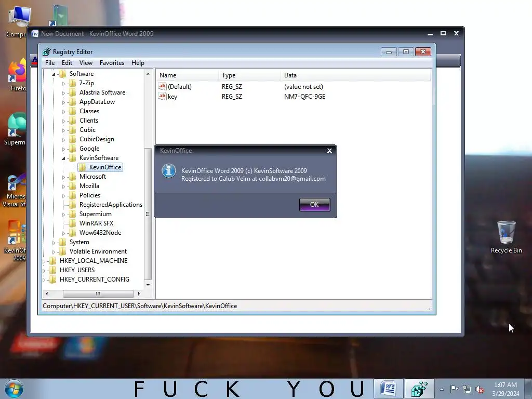This screenshot has width=532, height=399.
Task: Click OK in the KevinOffice dialog
Action: pos(314,205)
